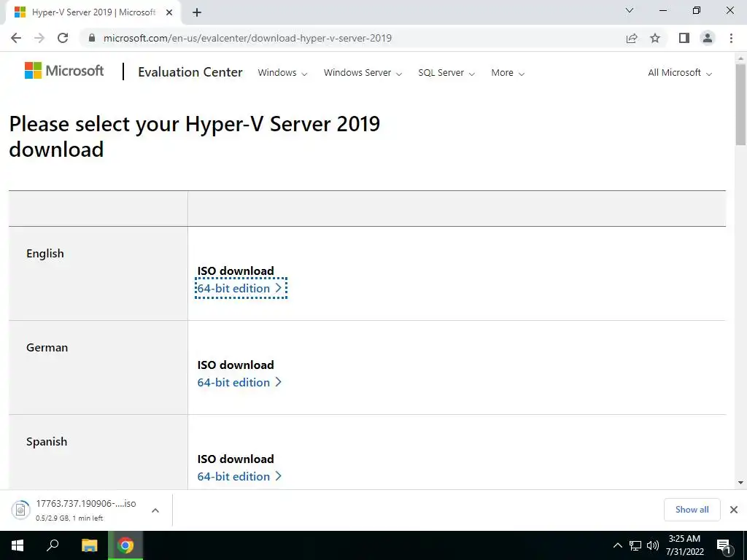The image size is (747, 560).
Task: Close the downloads bar
Action: 734,510
